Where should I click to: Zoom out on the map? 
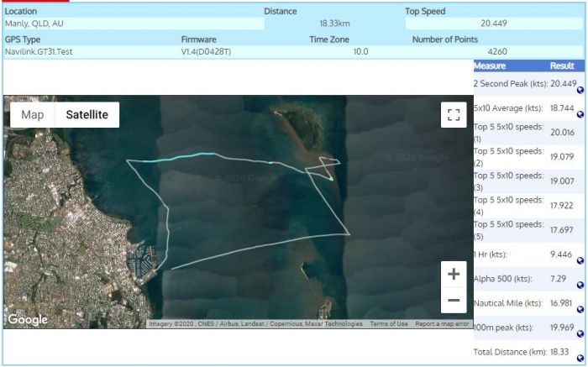pyautogui.click(x=454, y=300)
